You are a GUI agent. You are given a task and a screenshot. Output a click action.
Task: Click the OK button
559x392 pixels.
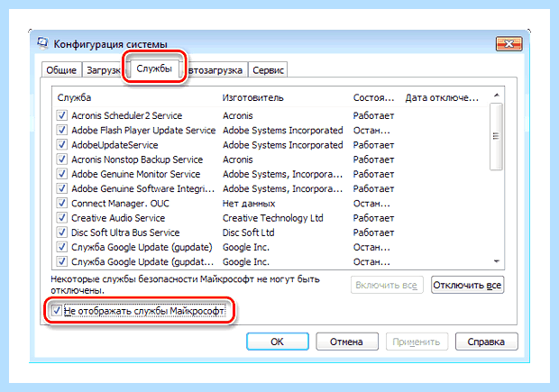[x=278, y=342]
